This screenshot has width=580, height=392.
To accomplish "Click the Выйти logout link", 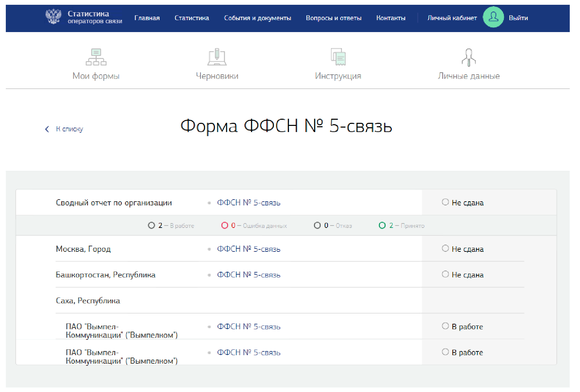I will tap(518, 18).
